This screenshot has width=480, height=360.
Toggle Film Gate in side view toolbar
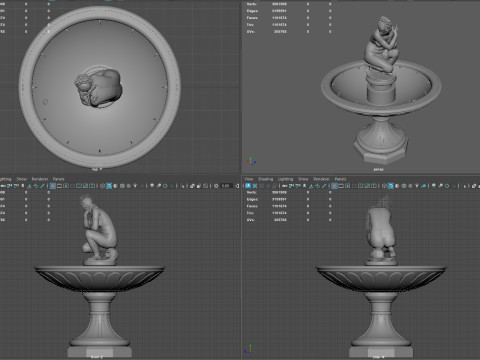[x=341, y=186]
